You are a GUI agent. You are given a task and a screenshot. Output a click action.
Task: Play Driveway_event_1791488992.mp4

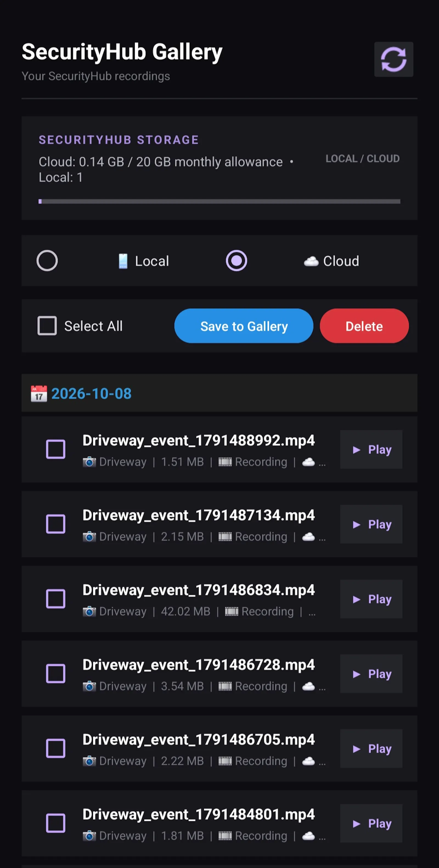click(x=371, y=449)
